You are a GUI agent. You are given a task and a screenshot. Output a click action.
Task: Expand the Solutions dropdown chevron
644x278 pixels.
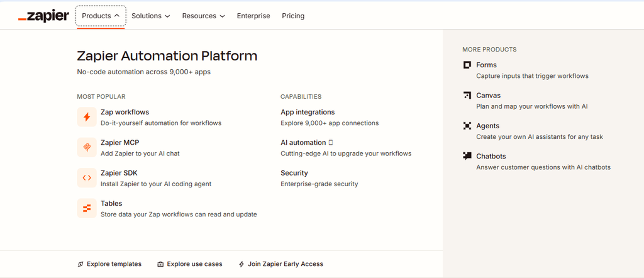[167, 16]
